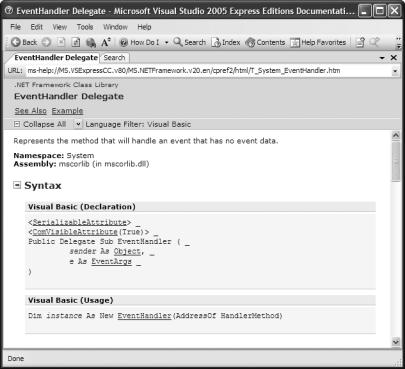This screenshot has height=369, width=405.
Task: Click the help icon in title bar
Action: (x=9, y=10)
